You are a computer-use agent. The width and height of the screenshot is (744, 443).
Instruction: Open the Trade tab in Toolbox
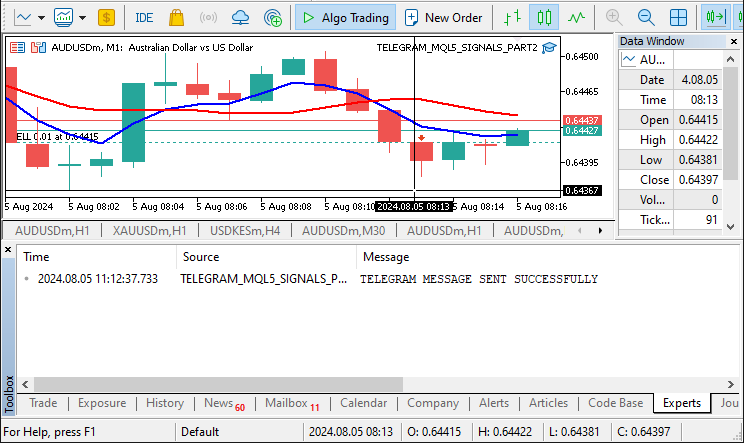tap(43, 403)
